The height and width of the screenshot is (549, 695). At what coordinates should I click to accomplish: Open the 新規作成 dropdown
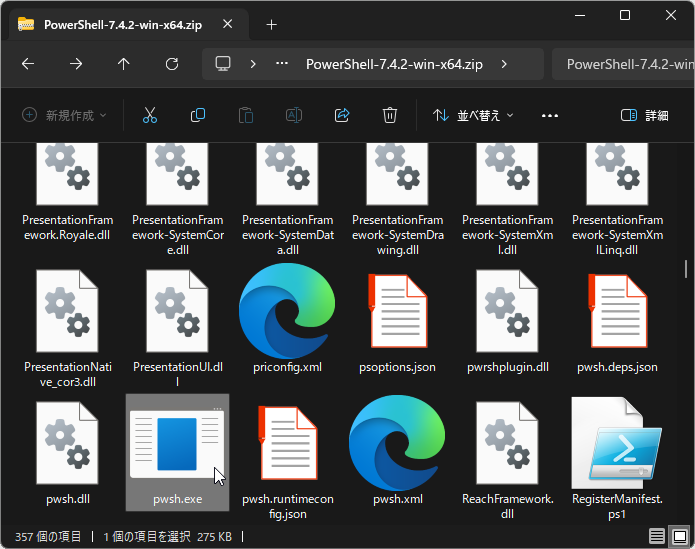tap(65, 115)
